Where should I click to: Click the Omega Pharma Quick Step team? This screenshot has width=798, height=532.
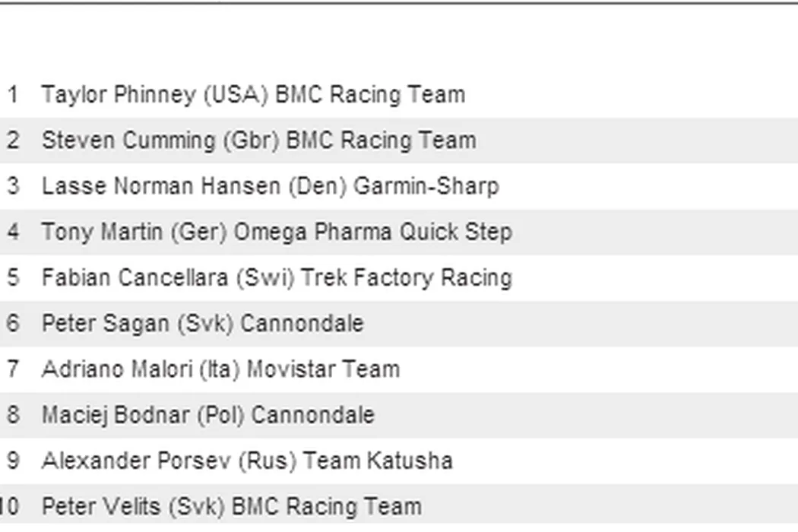point(372,232)
